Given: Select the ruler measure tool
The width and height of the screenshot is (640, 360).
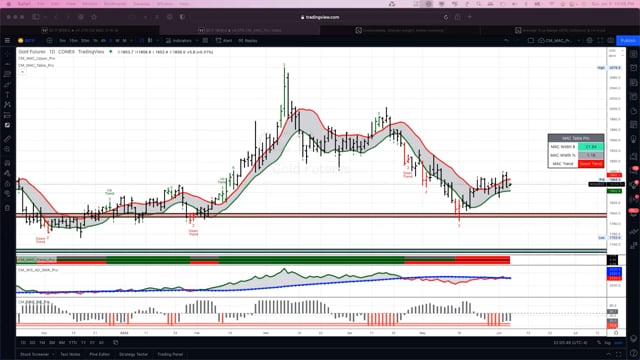Looking at the screenshot, I should 7,139.
